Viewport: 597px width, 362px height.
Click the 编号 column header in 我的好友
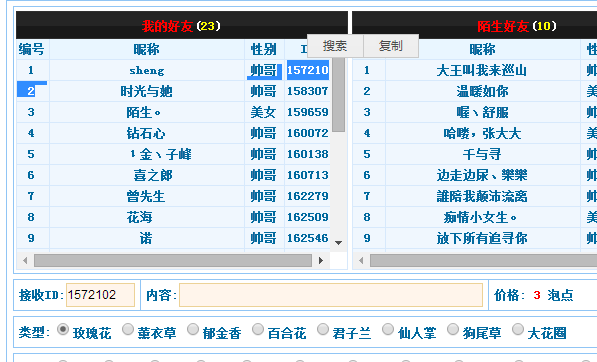click(32, 49)
